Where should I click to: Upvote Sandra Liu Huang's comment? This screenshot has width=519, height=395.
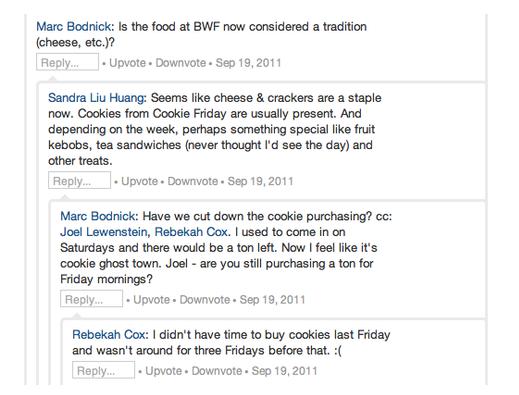(x=139, y=181)
